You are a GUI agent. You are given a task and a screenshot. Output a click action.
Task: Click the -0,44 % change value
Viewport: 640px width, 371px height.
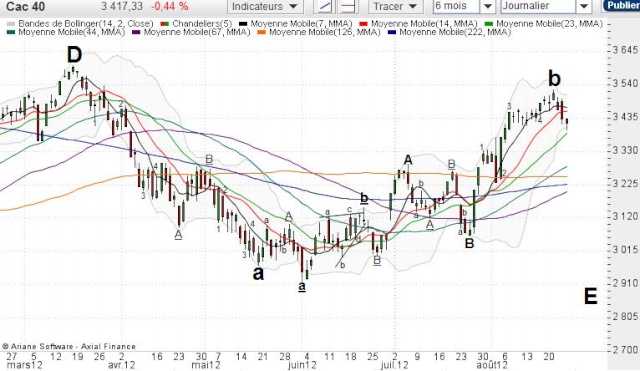click(170, 6)
